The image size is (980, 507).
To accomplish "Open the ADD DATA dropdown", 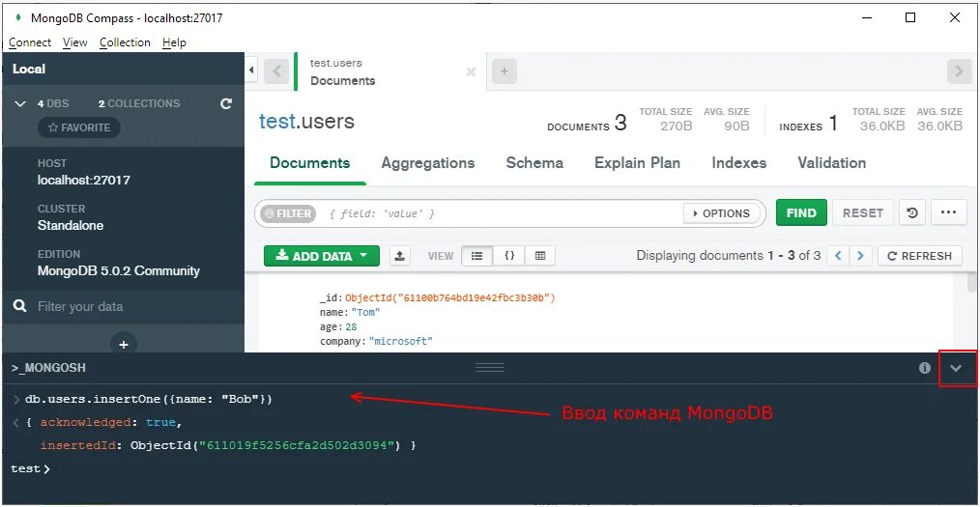I will coord(321,255).
